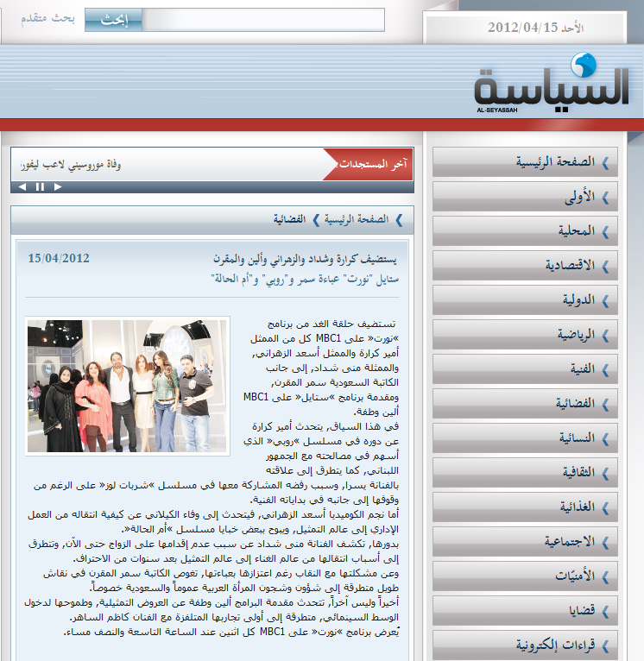Click the chevron before breadcrumb الفضائية
This screenshot has width=644, height=661.
point(316,220)
